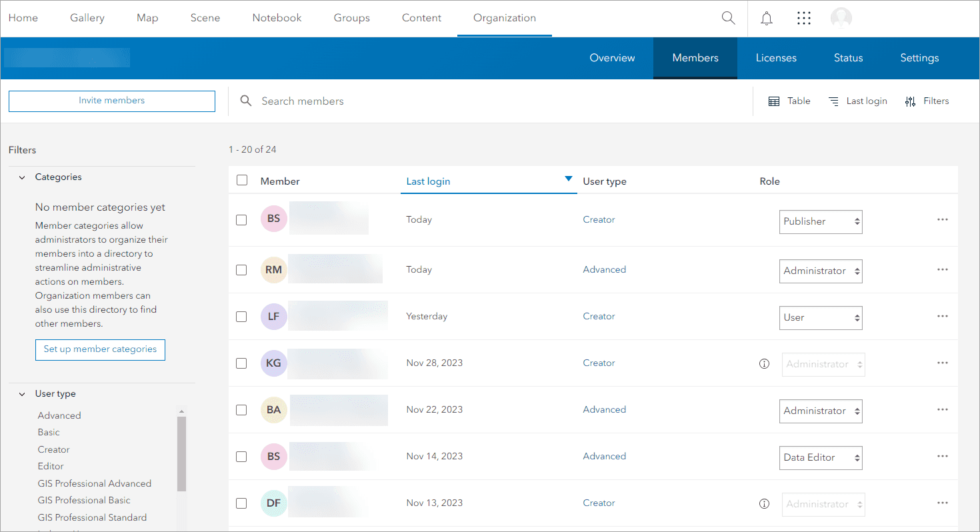Screen dimensions: 980x532
Task: Click the info icon next to KG's role
Action: pos(764,364)
